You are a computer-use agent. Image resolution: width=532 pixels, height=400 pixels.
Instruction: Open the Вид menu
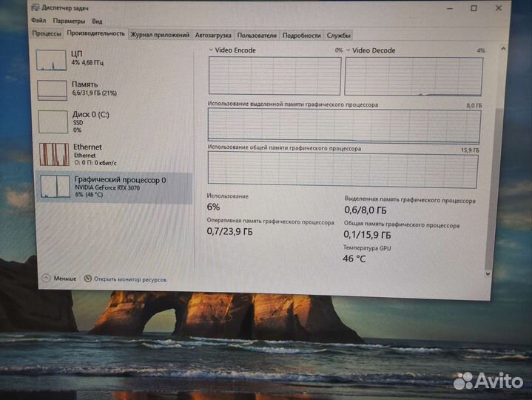pyautogui.click(x=97, y=21)
